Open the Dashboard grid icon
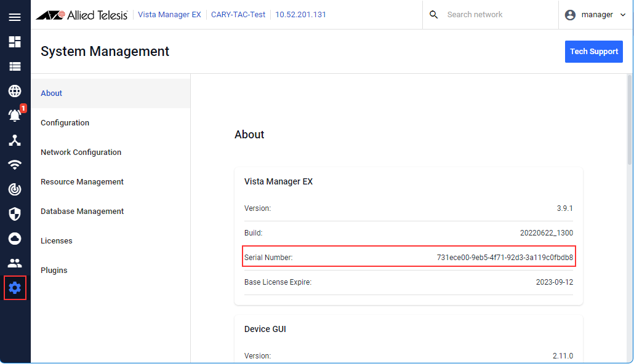The height and width of the screenshot is (364, 634). point(15,42)
